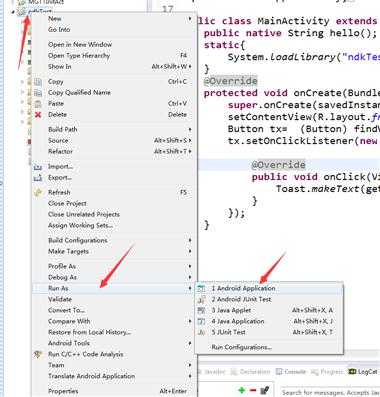The height and width of the screenshot is (397, 380).
Task: Click the Paste clipboard icon
Action: (x=38, y=104)
